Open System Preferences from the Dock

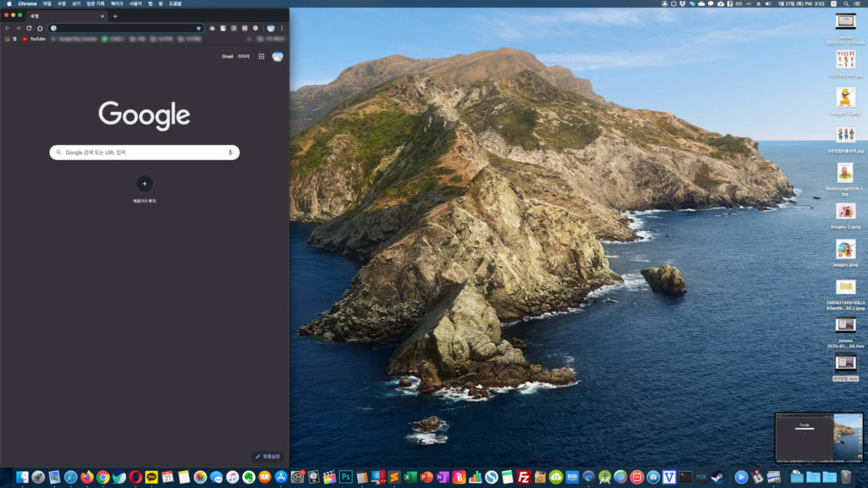(x=298, y=477)
